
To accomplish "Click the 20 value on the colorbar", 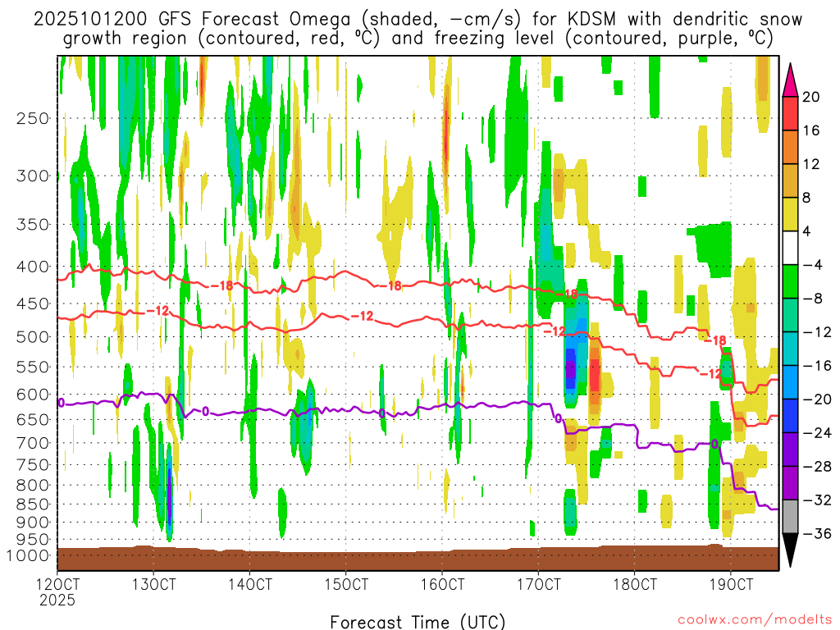I will pyautogui.click(x=810, y=97).
